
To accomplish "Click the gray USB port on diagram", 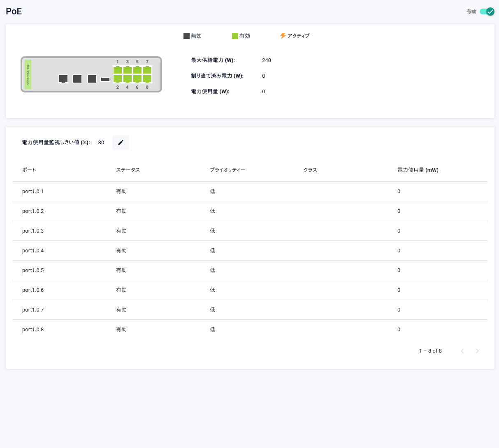I will pyautogui.click(x=105, y=79).
